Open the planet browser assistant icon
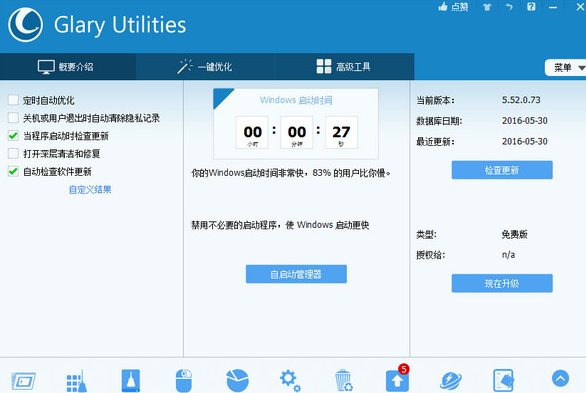 coord(451,381)
